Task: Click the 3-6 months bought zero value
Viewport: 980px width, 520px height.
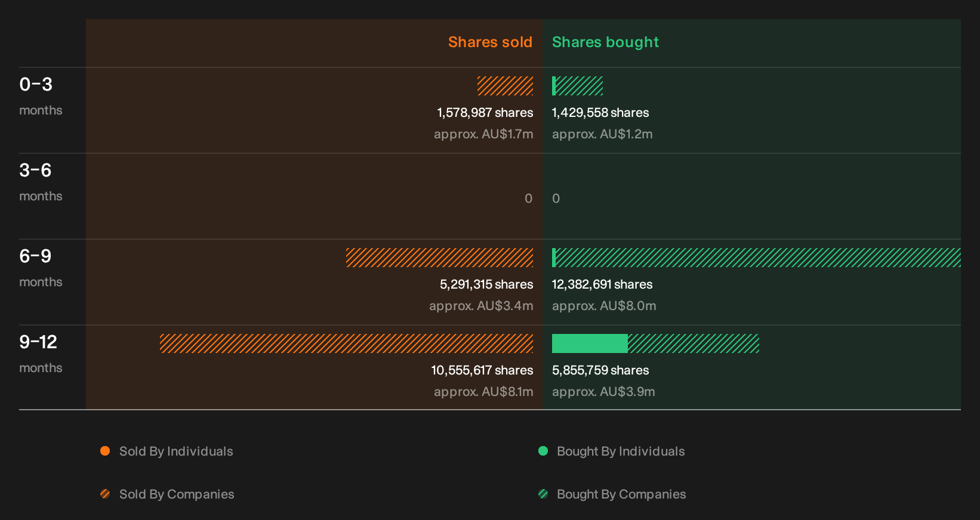Action: tap(556, 199)
